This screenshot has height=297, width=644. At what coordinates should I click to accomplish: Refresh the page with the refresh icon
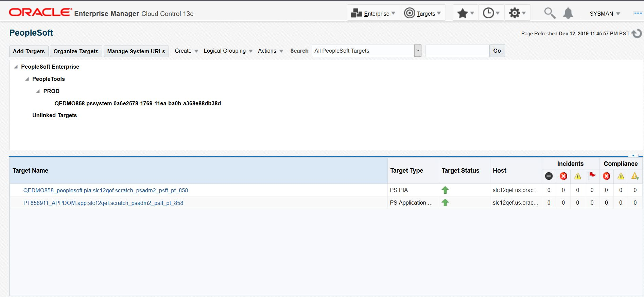click(x=637, y=33)
